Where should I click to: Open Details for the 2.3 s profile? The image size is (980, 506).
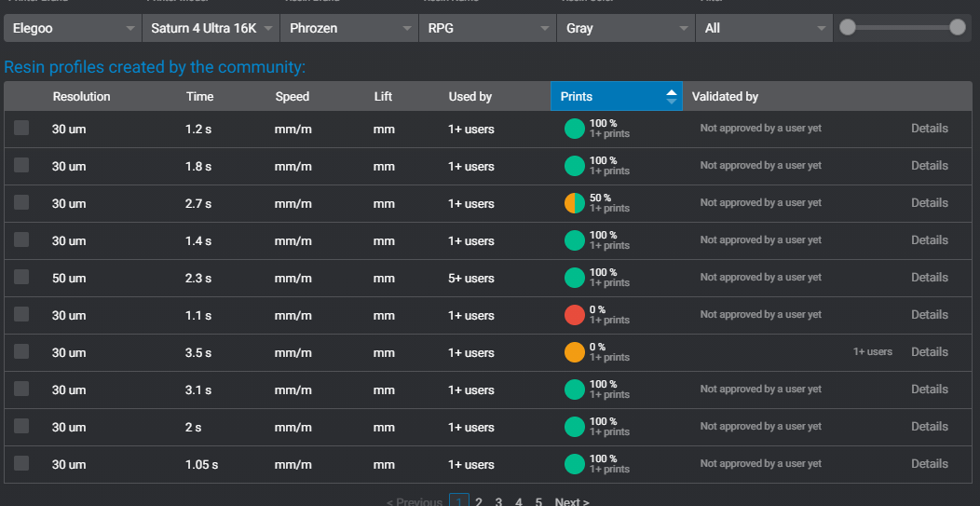tap(930, 277)
